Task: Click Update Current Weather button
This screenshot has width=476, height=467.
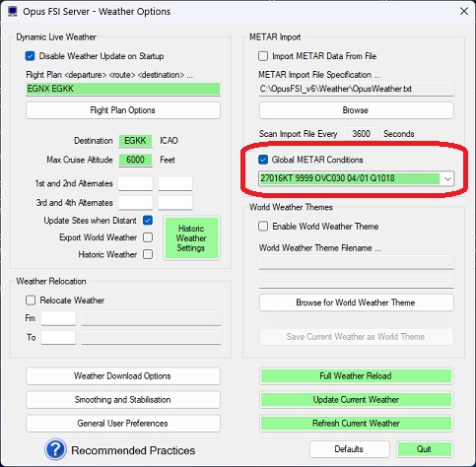Action: pos(356,399)
